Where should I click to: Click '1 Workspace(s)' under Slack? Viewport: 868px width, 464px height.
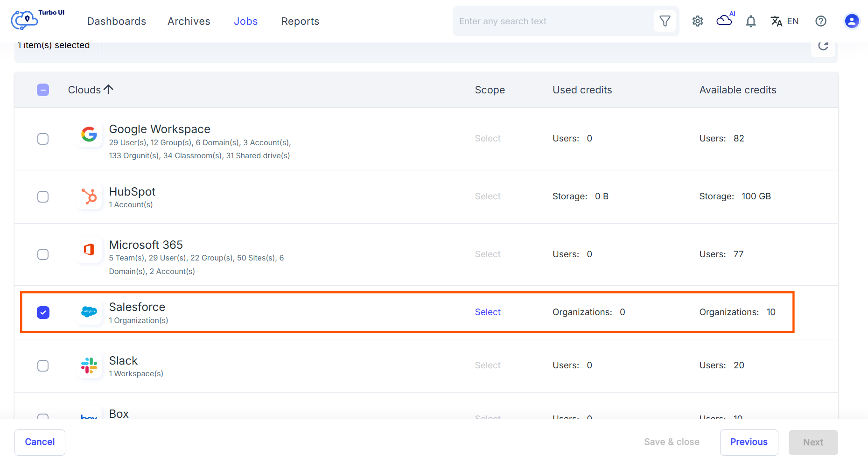[136, 373]
